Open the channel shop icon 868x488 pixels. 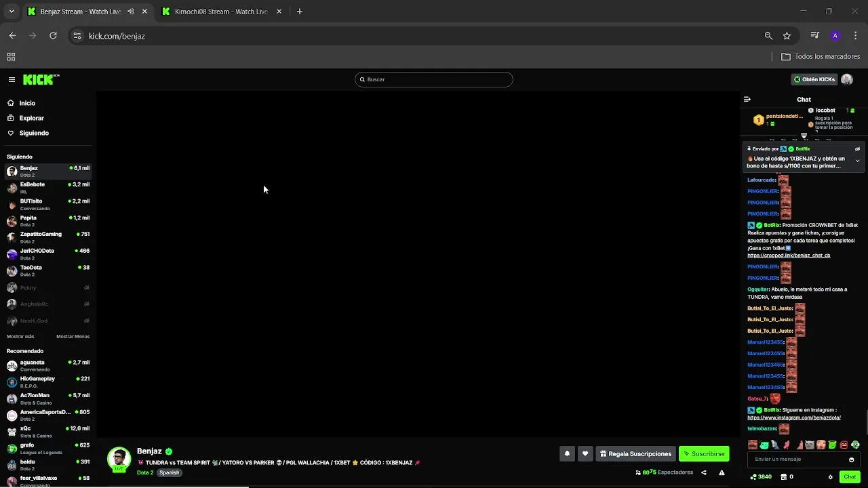tap(783, 476)
